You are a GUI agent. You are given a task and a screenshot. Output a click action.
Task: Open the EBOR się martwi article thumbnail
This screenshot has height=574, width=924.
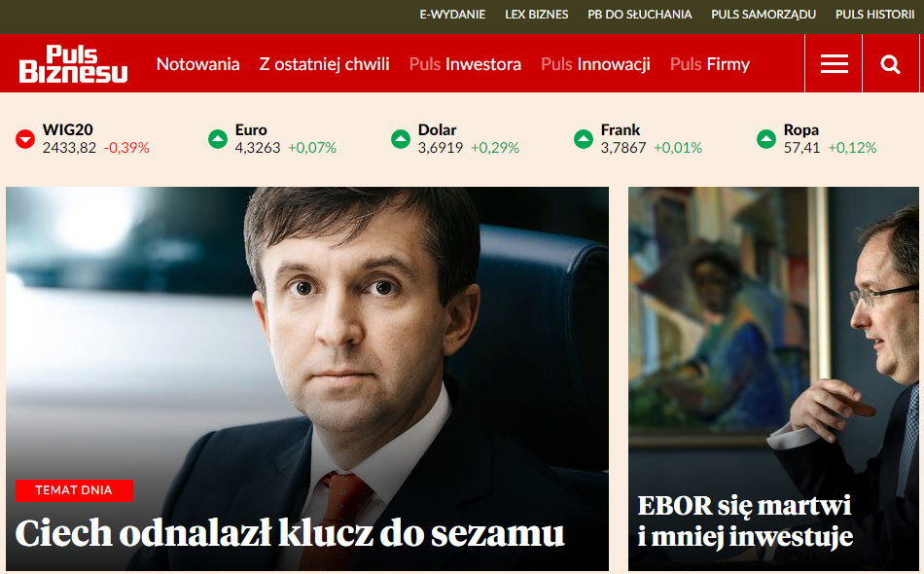(773, 378)
